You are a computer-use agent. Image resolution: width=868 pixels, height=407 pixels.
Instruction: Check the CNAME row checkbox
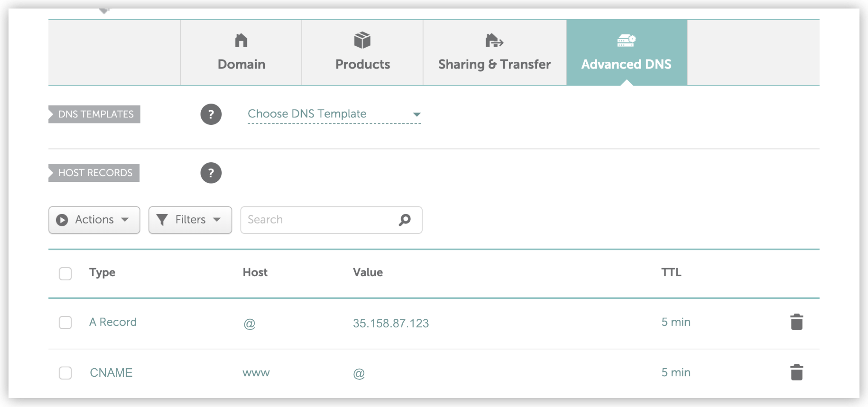point(65,373)
